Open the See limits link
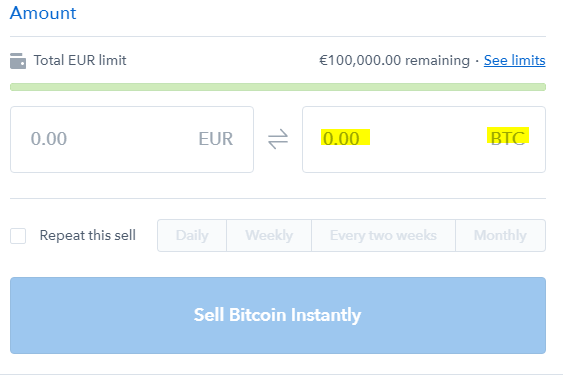The width and height of the screenshot is (563, 375). coord(515,60)
